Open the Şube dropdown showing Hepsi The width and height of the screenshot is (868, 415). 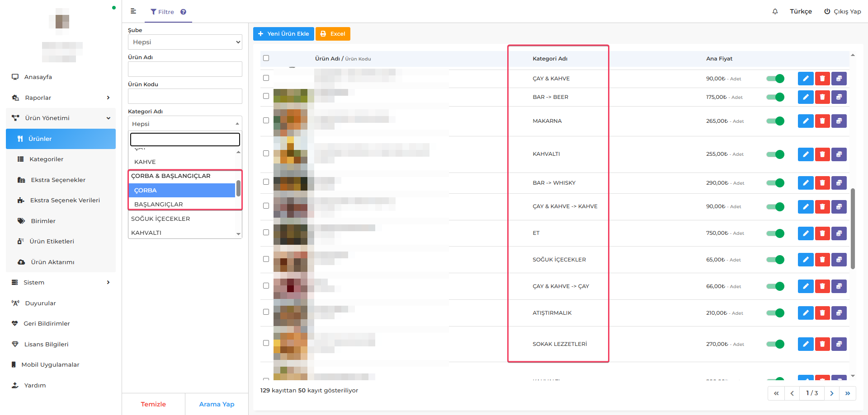click(185, 42)
